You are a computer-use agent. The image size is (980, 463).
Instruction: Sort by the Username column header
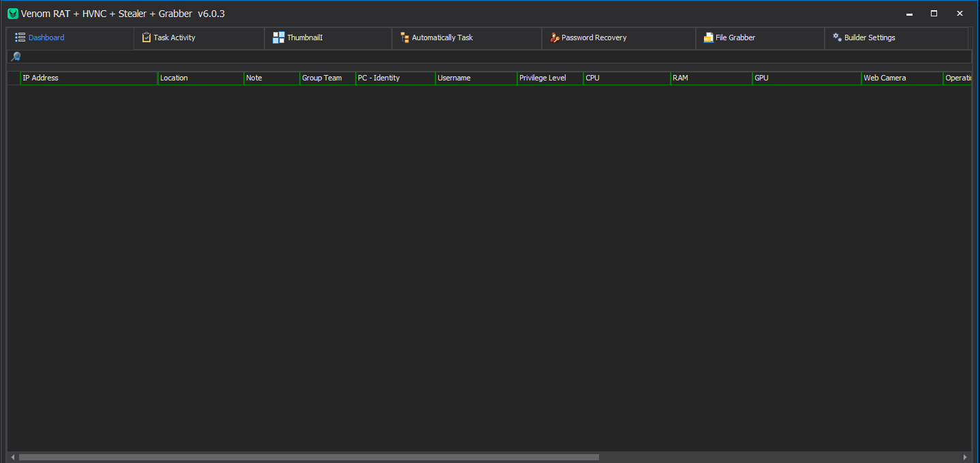[476, 78]
